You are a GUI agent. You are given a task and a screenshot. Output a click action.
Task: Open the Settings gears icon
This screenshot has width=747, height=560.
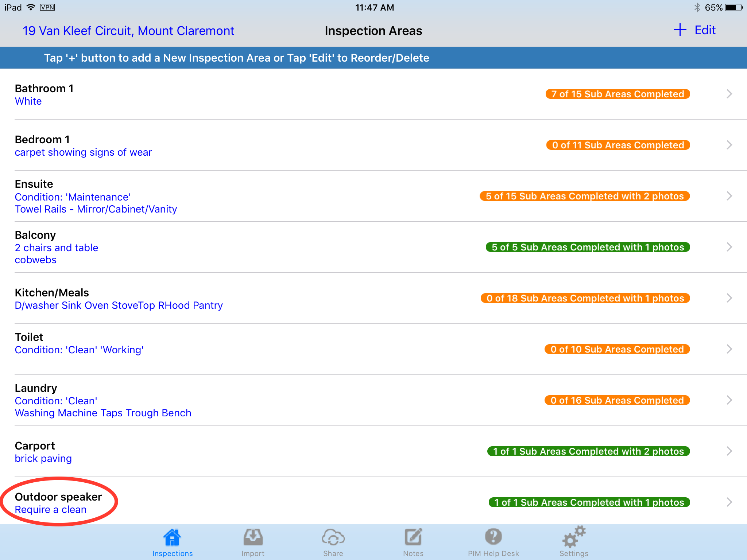click(x=574, y=537)
